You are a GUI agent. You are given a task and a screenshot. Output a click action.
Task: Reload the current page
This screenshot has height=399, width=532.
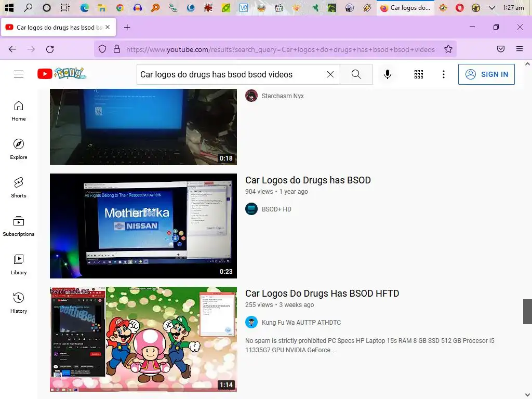coord(50,49)
